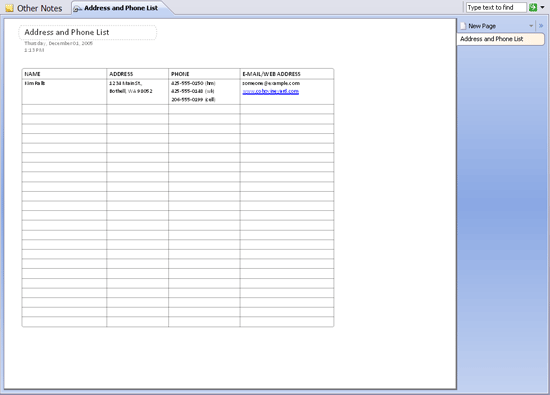Viewport: 550px width, 395px height.
Task: Switch to Address and Phone List section tab
Action: click(x=121, y=8)
